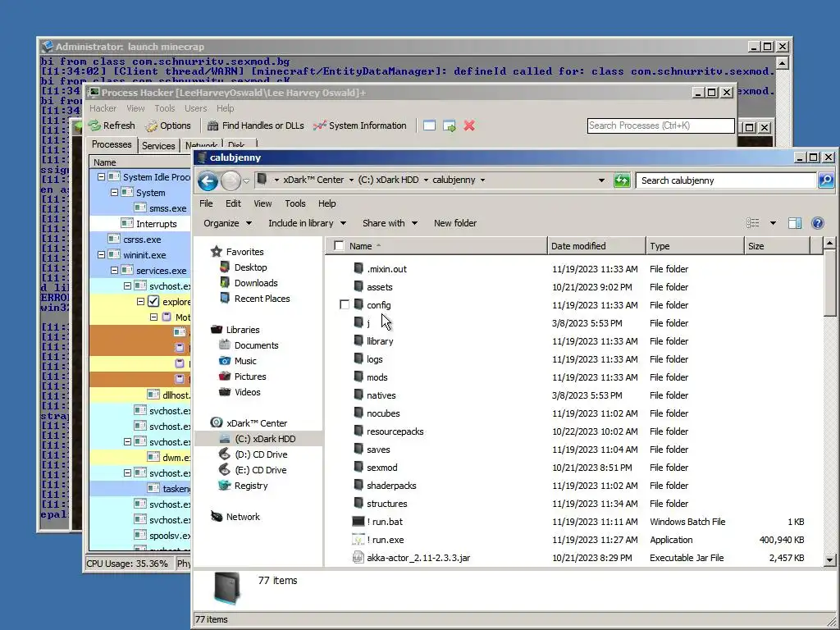
Task: Open recent pages dropdown next to forward button
Action: pos(246,181)
